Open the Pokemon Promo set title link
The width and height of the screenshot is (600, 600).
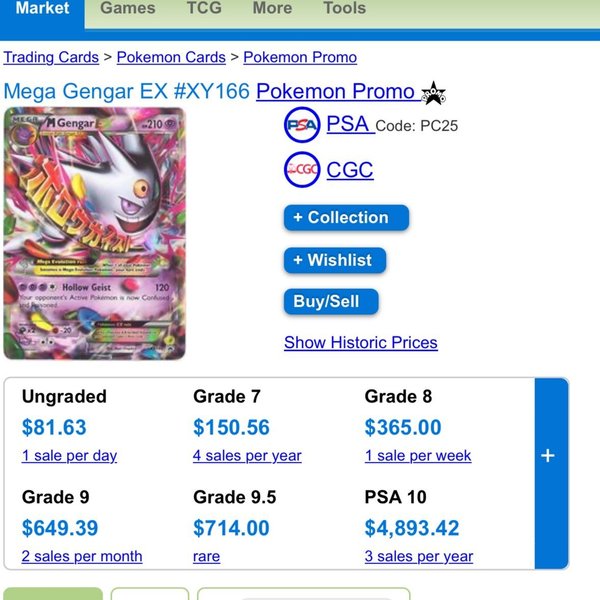[334, 92]
